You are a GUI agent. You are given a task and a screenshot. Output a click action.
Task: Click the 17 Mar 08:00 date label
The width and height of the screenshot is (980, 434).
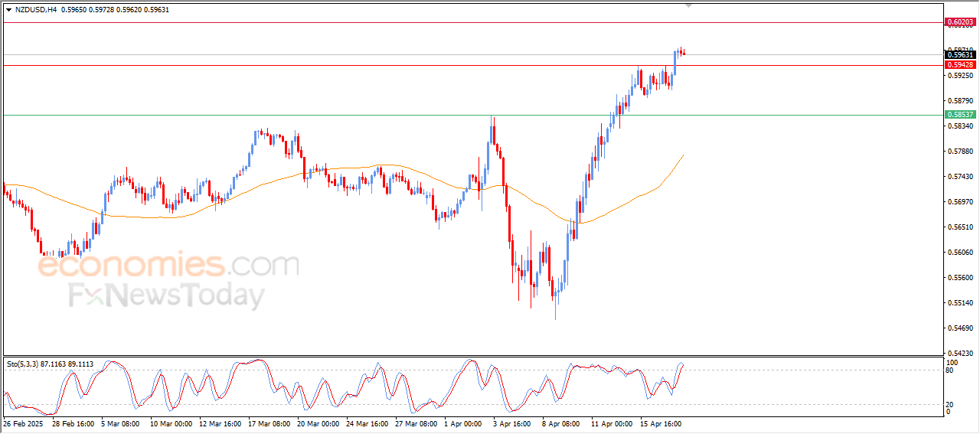tap(269, 423)
